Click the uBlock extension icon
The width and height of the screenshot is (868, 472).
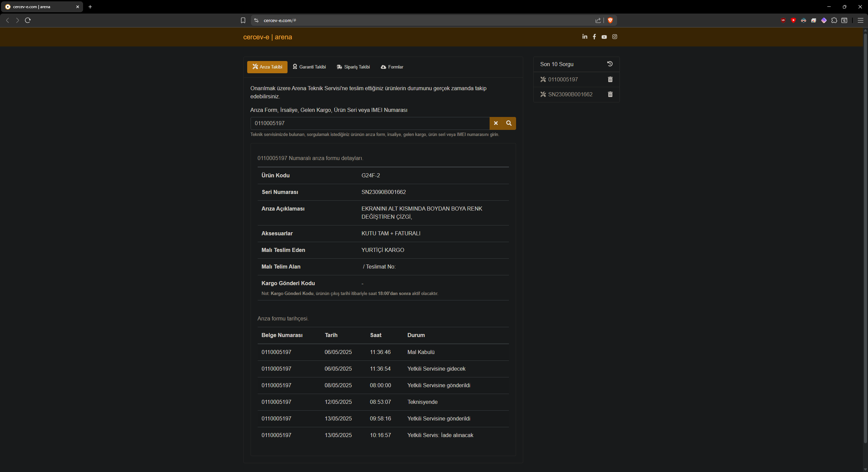(783, 20)
